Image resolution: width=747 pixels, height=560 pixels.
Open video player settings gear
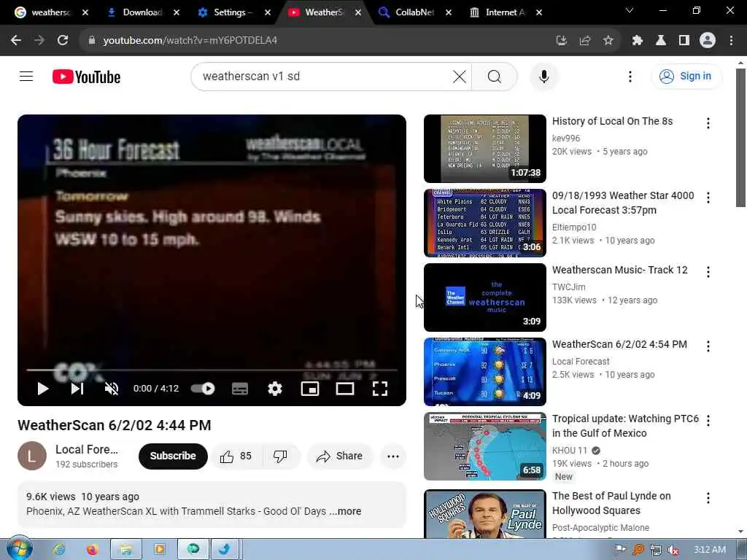[x=275, y=389]
